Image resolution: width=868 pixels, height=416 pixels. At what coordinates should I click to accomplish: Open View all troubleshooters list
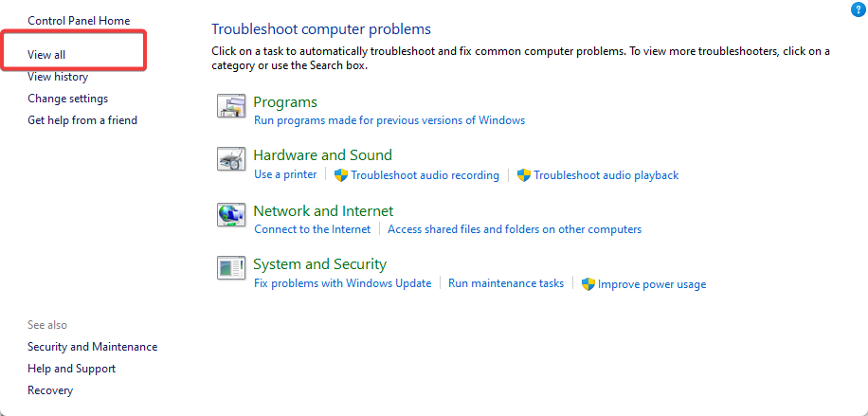tap(46, 55)
